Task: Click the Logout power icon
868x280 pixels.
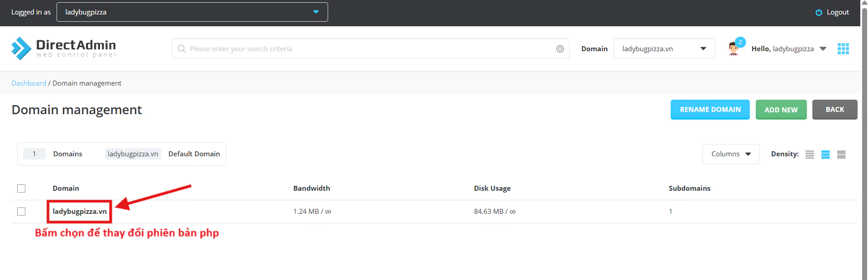Action: (x=819, y=13)
